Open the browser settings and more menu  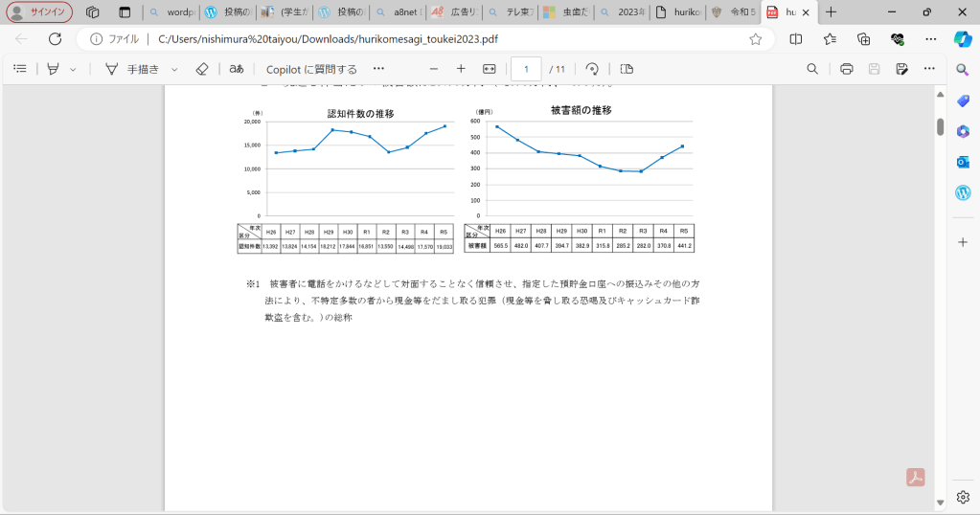click(930, 39)
